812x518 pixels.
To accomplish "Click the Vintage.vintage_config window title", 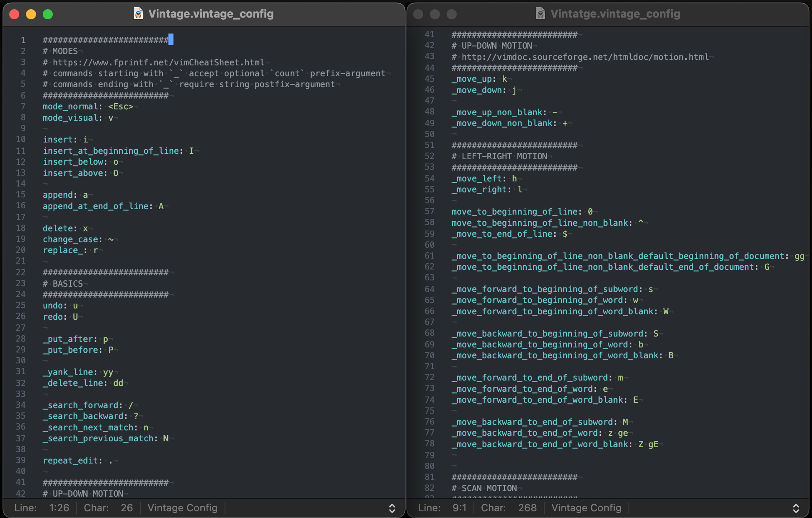I will (211, 14).
